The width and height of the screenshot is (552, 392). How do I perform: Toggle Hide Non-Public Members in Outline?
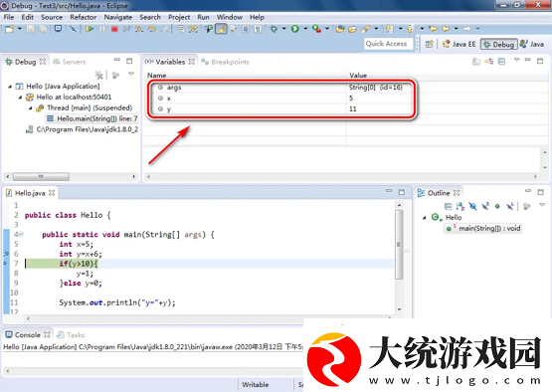[x=497, y=206]
